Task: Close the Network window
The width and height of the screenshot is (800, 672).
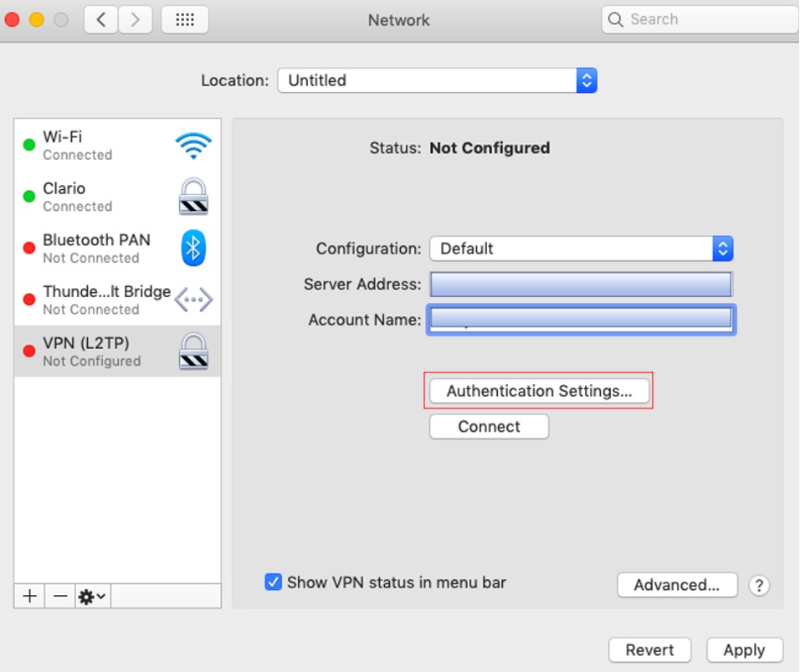Action: tap(12, 20)
